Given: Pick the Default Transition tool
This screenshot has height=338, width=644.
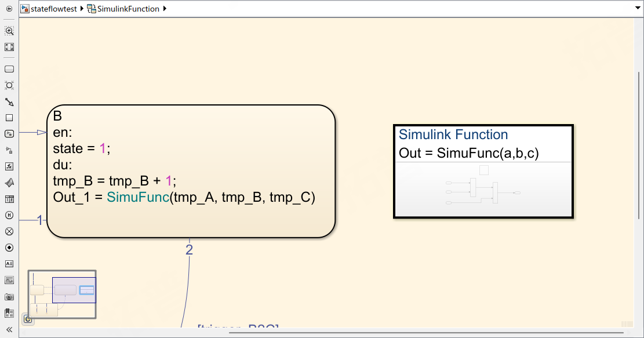Looking at the screenshot, I should (x=9, y=101).
